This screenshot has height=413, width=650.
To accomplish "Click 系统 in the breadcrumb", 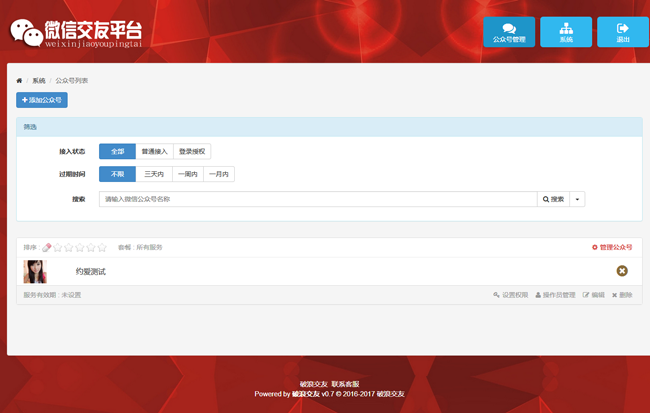I will point(39,80).
